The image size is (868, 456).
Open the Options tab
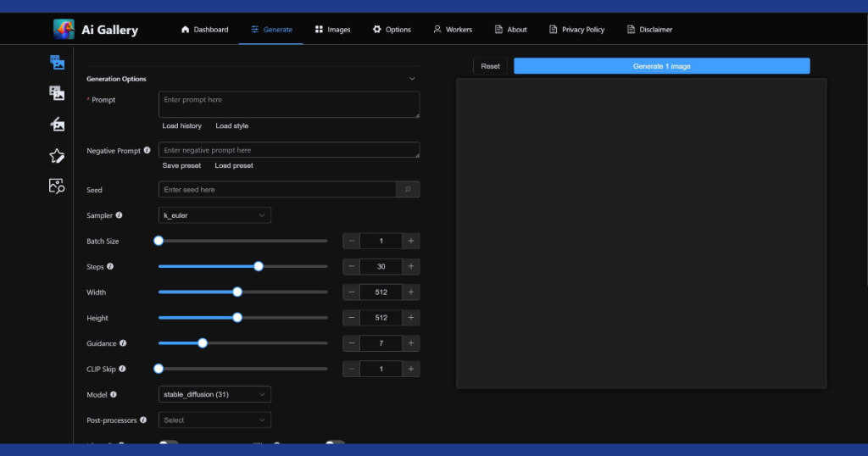point(392,30)
